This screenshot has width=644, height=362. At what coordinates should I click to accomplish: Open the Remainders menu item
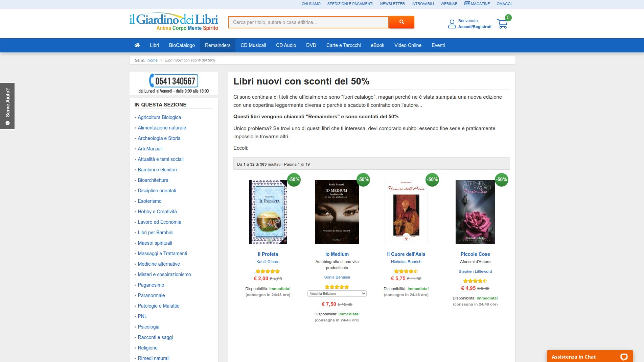tap(217, 45)
